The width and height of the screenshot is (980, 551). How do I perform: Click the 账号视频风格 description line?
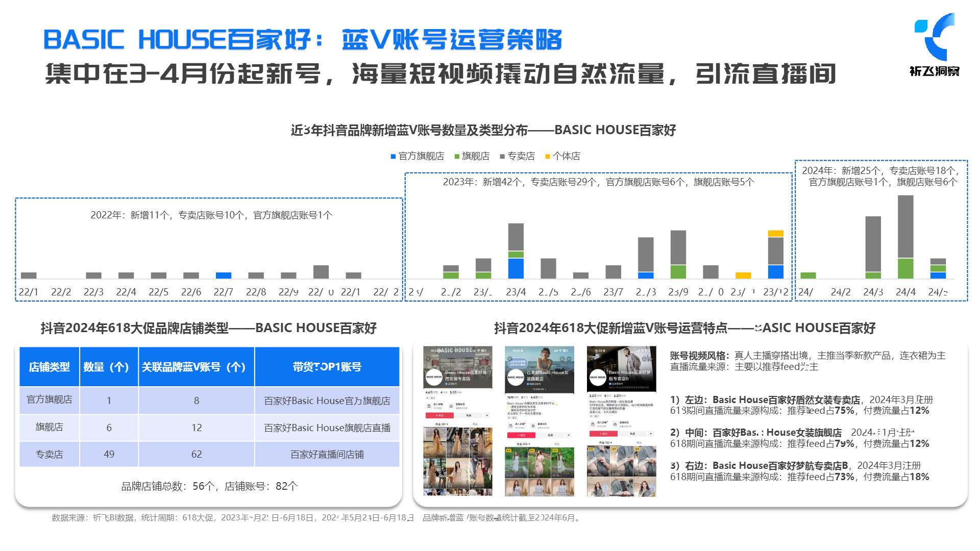tap(807, 356)
